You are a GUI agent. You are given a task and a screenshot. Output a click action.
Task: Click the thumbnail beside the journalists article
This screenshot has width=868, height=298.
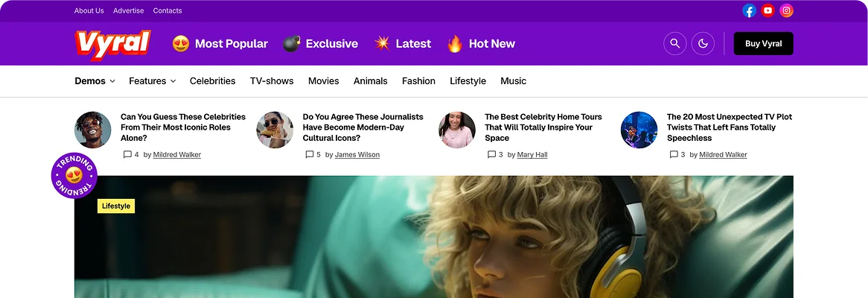(x=275, y=130)
